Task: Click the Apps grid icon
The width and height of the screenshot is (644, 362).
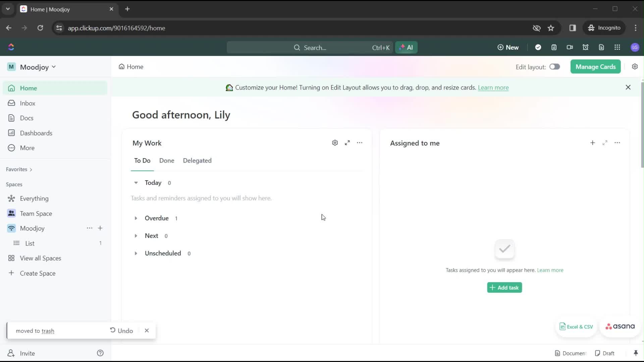Action: tap(618, 47)
